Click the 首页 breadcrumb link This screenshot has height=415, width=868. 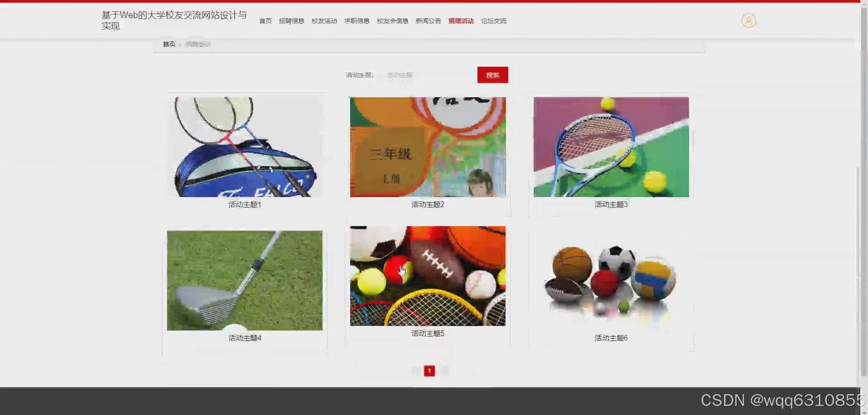point(169,44)
